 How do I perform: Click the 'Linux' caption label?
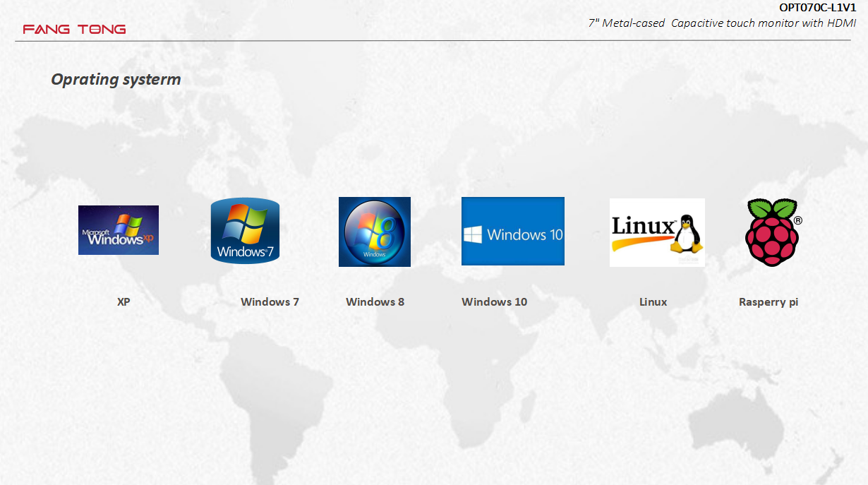tap(653, 302)
